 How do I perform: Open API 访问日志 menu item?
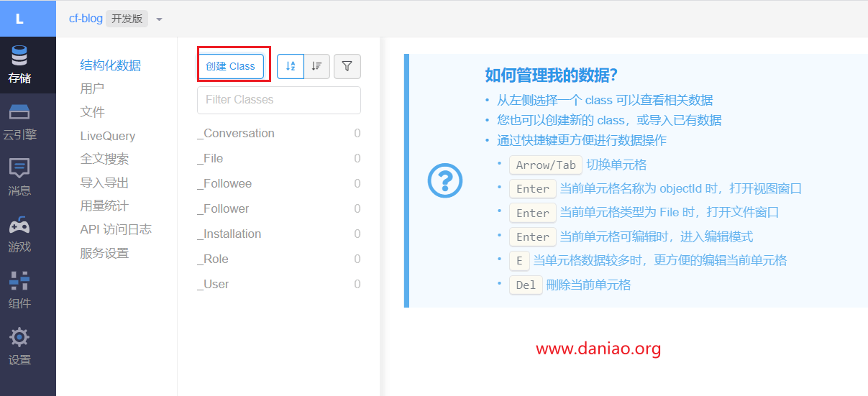pos(116,229)
